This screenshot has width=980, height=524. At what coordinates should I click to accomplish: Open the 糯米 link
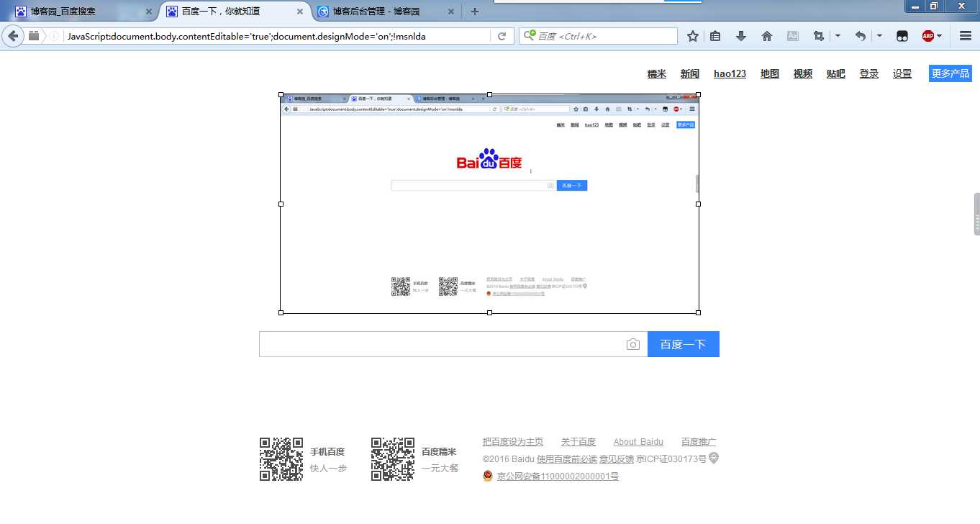tap(657, 73)
